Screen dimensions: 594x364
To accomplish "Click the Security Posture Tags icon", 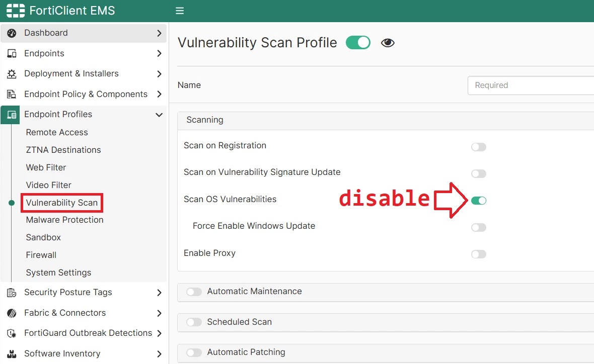I will pos(12,293).
